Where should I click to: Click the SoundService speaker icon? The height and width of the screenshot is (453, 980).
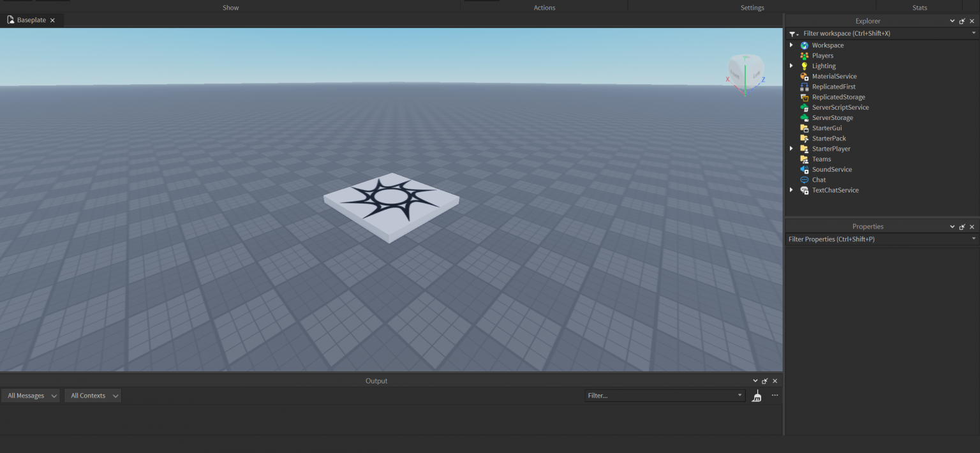click(x=805, y=169)
